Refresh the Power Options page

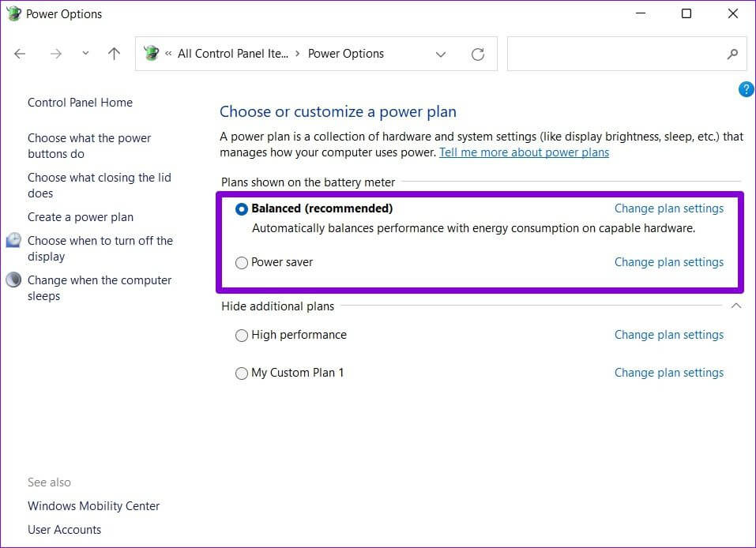[x=478, y=54]
